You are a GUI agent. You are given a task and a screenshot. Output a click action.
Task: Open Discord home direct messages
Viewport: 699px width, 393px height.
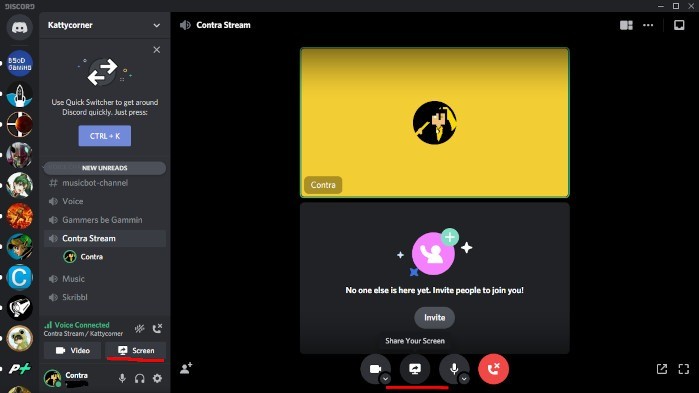(19, 27)
